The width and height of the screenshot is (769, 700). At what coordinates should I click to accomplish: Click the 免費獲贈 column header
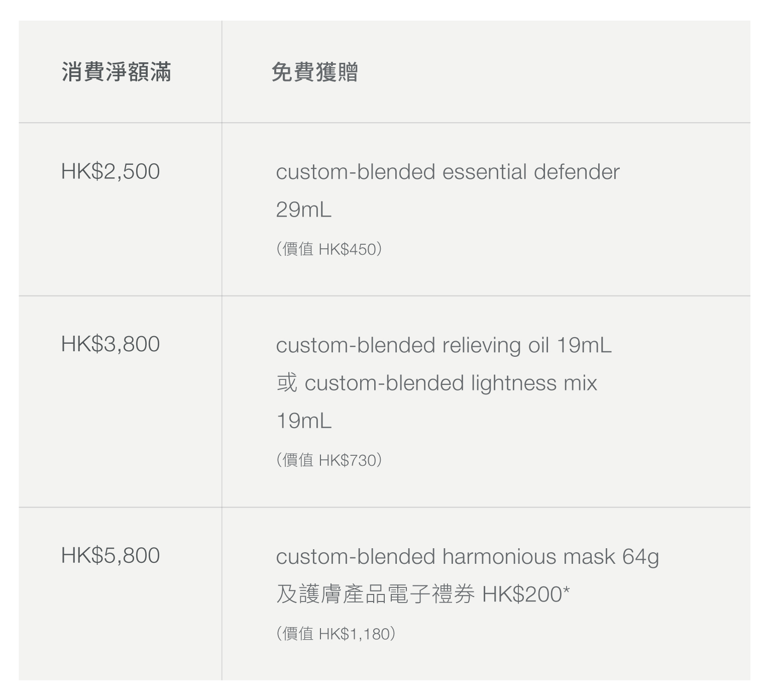pos(314,72)
